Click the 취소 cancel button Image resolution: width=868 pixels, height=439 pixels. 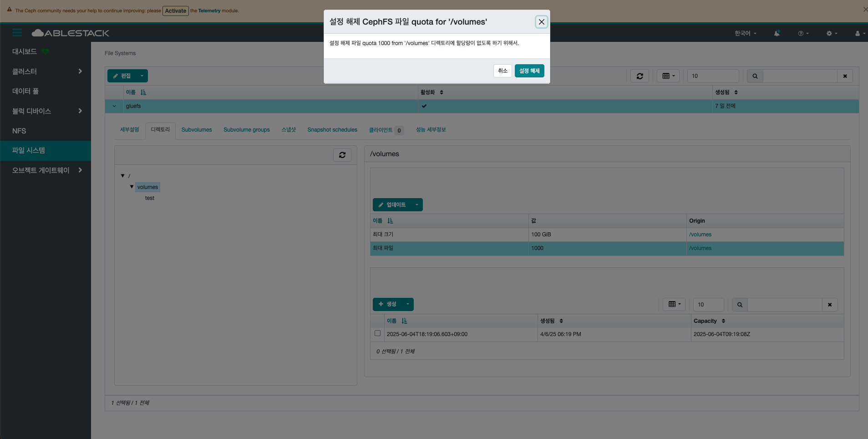(503, 71)
